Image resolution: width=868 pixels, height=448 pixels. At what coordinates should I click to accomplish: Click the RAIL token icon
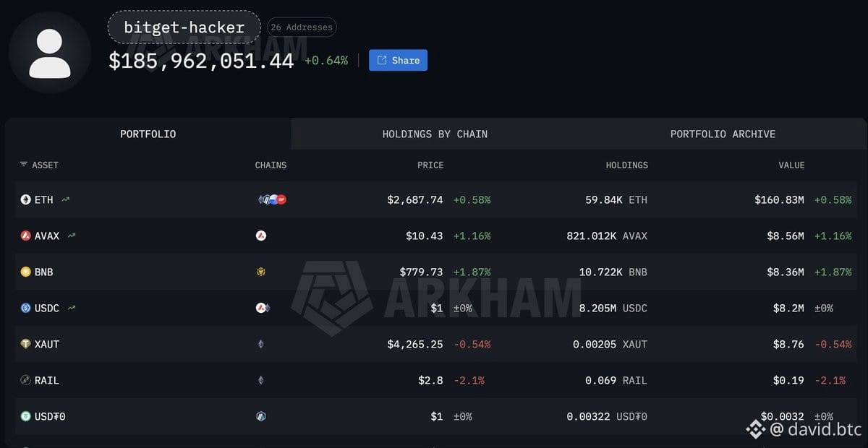pos(26,380)
